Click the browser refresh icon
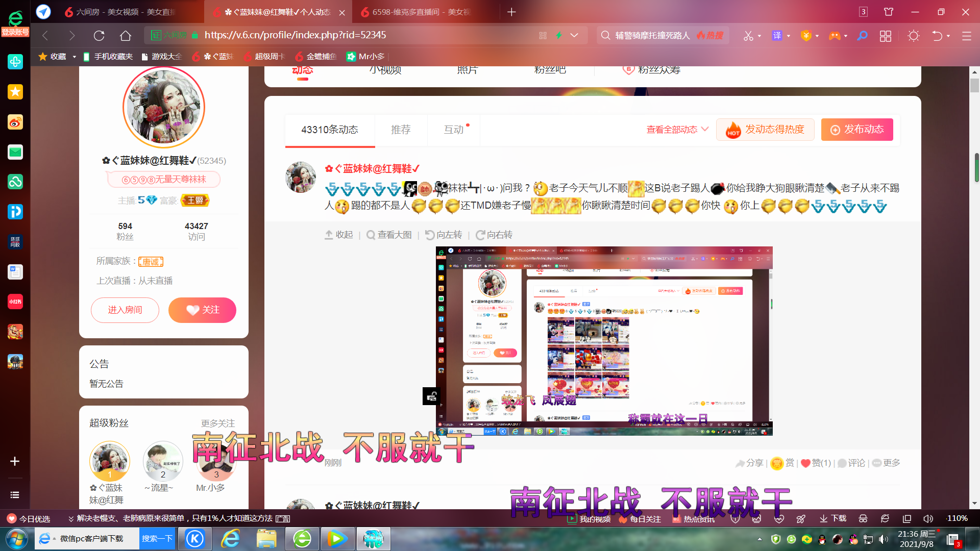This screenshot has height=551, width=980. point(99,36)
